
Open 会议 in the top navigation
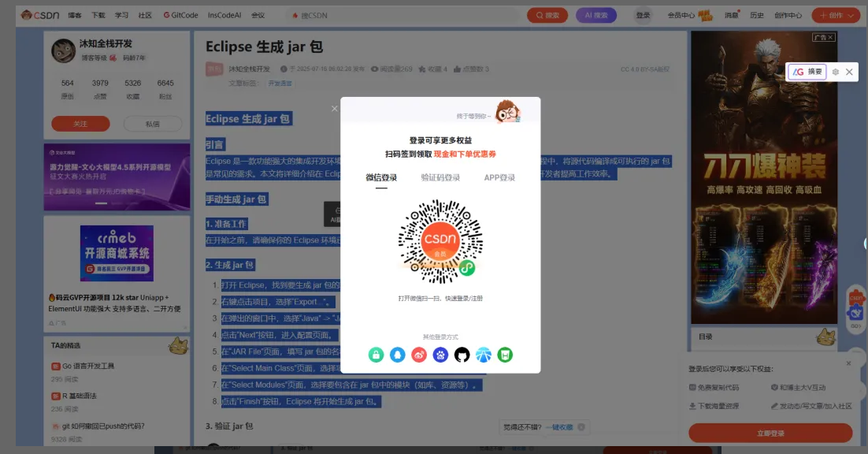[x=258, y=16]
